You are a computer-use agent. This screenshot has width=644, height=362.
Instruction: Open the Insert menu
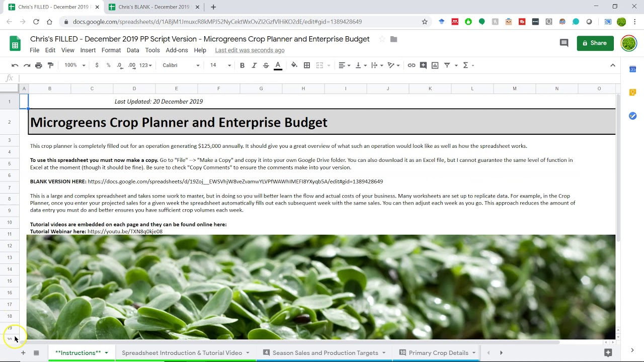coord(88,50)
